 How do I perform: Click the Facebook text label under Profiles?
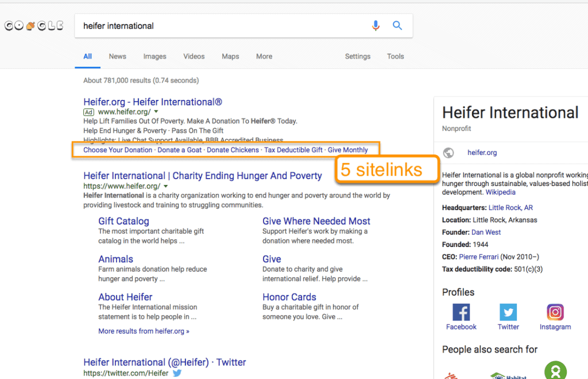[461, 327]
